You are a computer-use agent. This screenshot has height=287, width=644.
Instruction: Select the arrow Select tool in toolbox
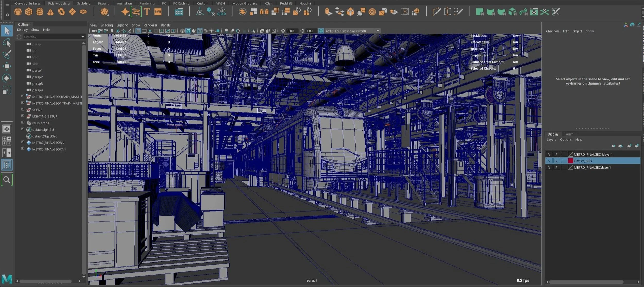(x=7, y=31)
